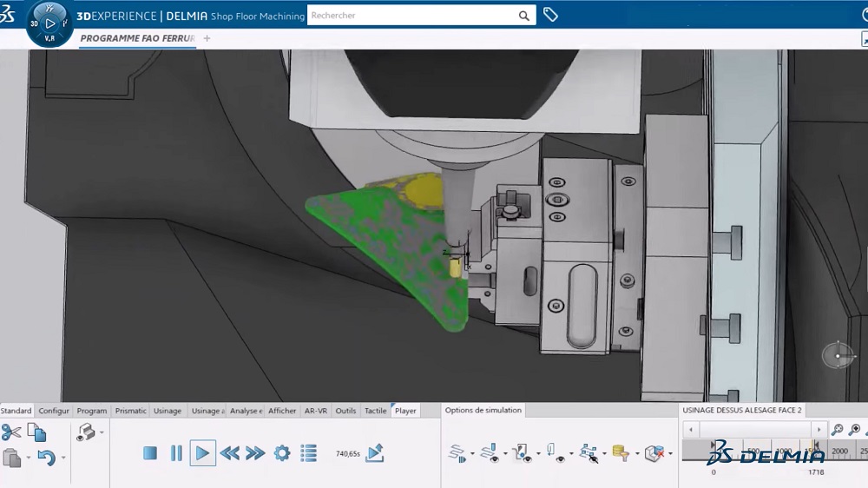This screenshot has width=868, height=488.
Task: Play the machining simulation
Action: pyautogui.click(x=202, y=453)
